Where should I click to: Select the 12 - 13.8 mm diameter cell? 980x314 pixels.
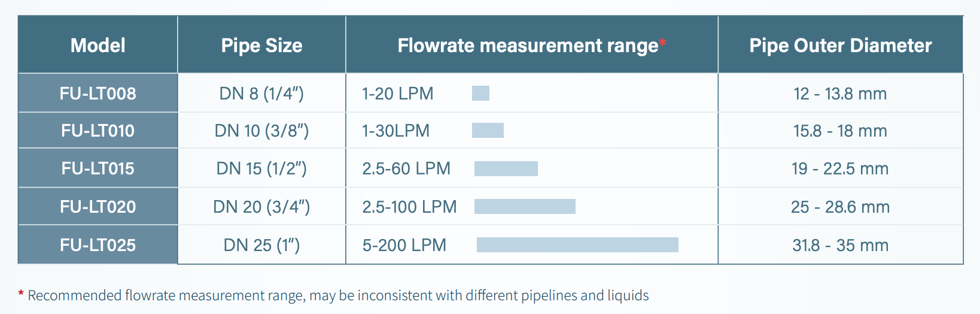[840, 93]
